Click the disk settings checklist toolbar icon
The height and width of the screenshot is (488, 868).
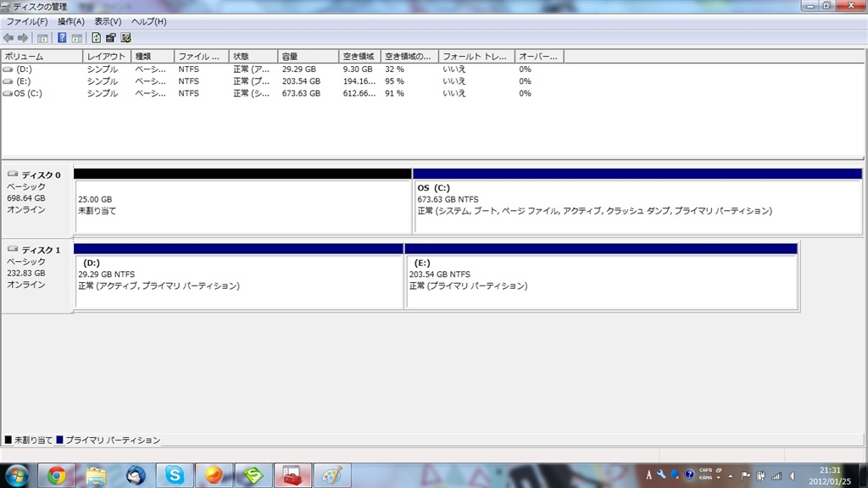click(125, 38)
